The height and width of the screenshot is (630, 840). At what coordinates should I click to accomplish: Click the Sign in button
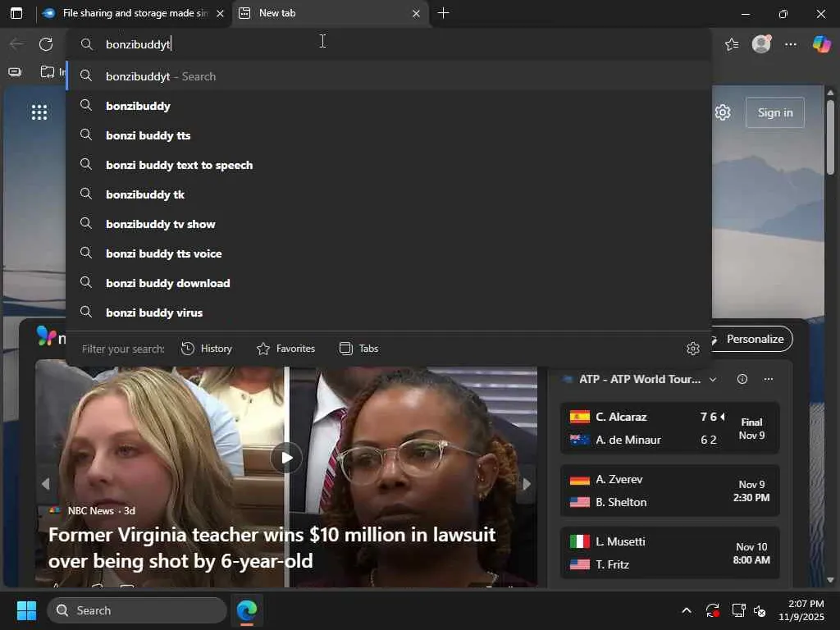click(774, 112)
